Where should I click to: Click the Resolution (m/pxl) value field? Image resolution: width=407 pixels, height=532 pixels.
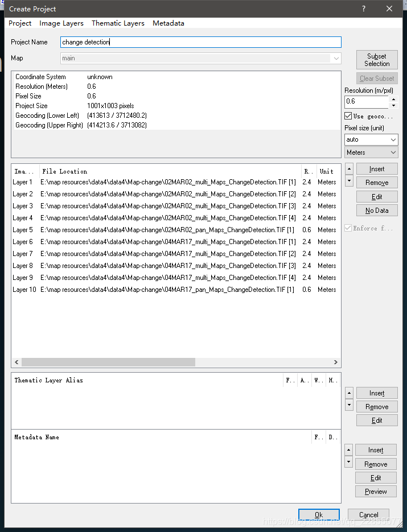tap(366, 101)
